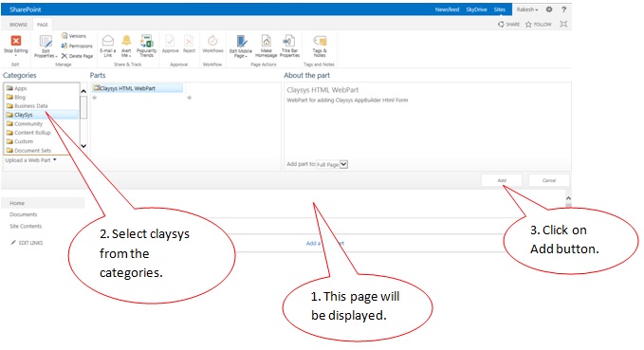Click the SharePoint logo text
Screen dimensions: 644x350
pos(25,9)
